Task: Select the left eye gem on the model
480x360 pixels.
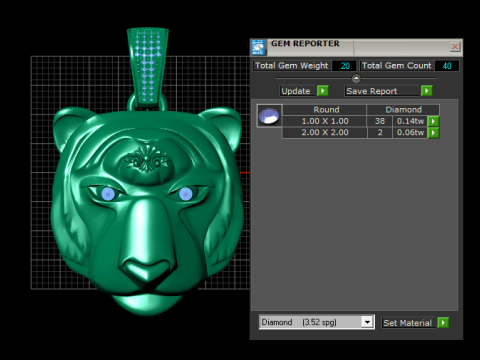Action: tap(108, 194)
